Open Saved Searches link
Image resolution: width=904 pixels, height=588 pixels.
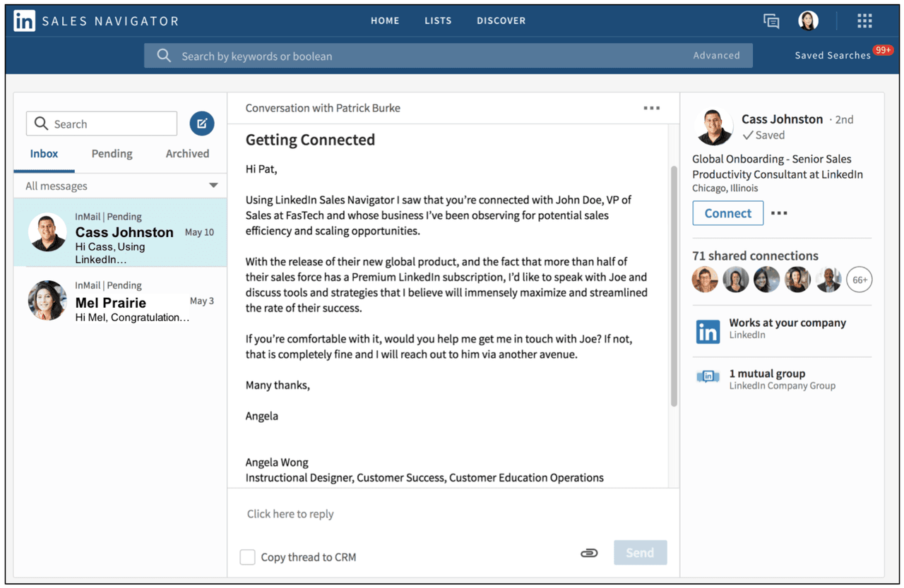[x=832, y=56]
